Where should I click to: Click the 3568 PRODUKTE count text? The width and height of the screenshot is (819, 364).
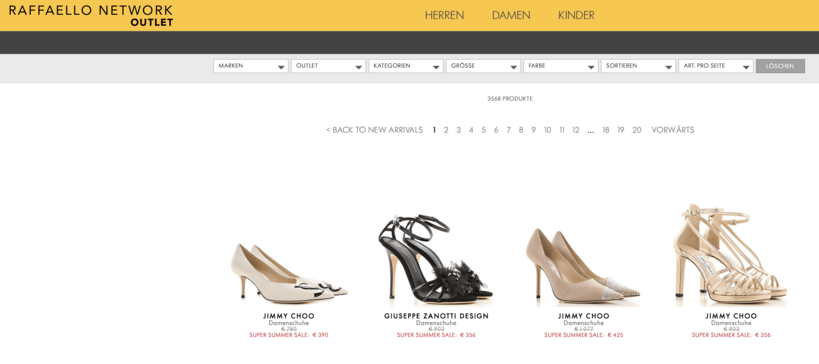(x=510, y=99)
